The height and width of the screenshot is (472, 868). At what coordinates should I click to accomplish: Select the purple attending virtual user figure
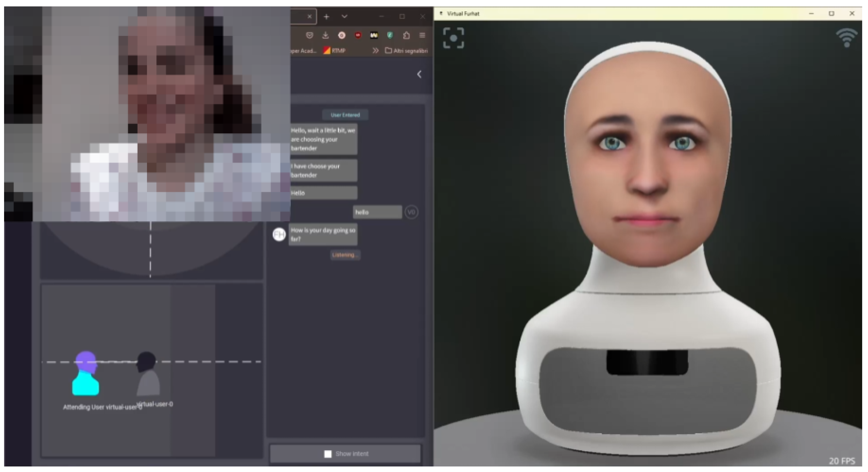point(86,374)
